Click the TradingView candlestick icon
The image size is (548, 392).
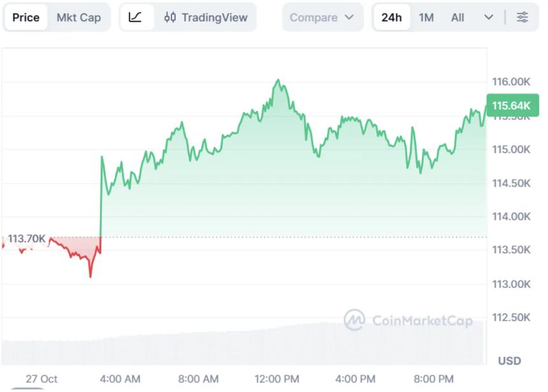170,17
